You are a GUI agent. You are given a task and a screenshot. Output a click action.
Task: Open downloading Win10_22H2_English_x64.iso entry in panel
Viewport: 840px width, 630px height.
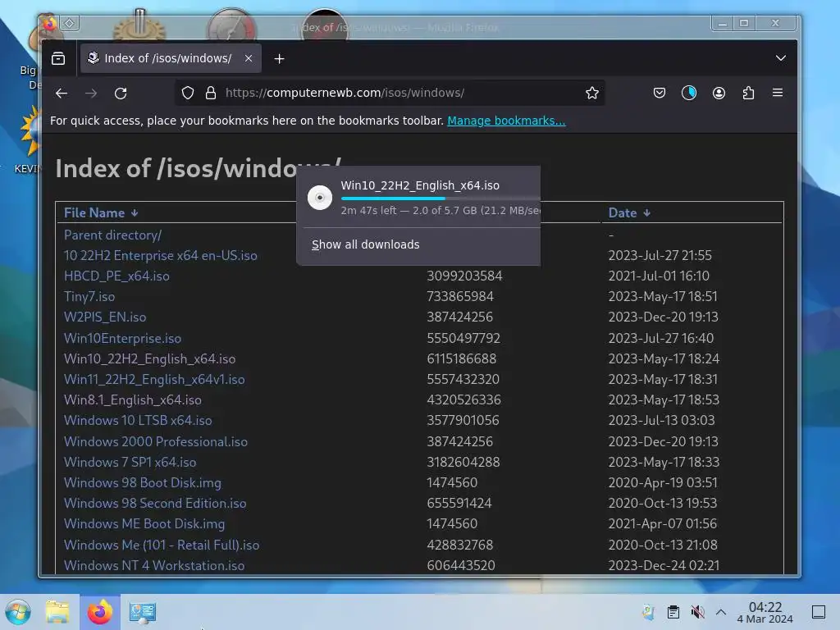pyautogui.click(x=418, y=197)
